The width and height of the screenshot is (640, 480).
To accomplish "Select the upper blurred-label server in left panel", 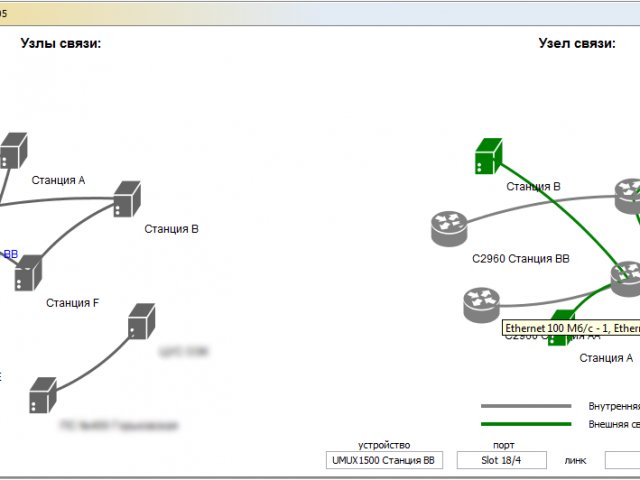I will [x=141, y=321].
